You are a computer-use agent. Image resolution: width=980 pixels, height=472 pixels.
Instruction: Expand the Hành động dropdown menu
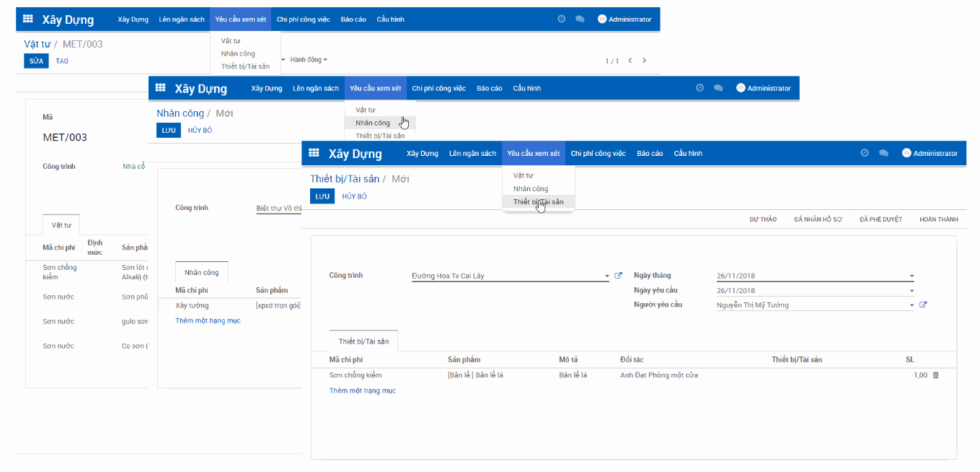coord(306,59)
